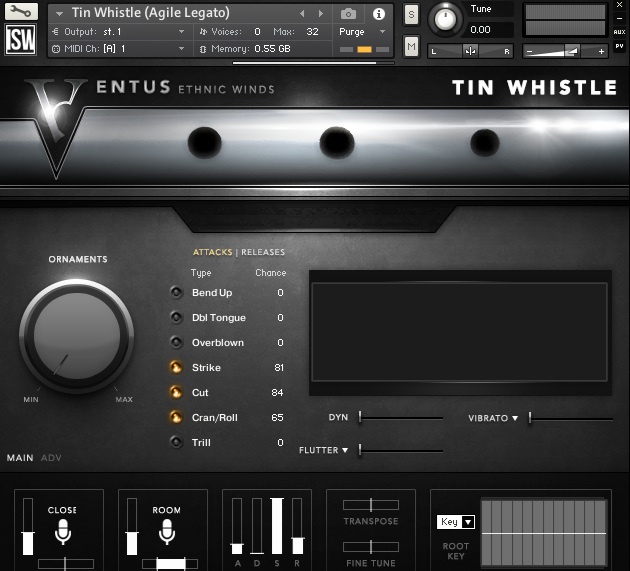The height and width of the screenshot is (571, 630).
Task: Open the wrench instrument edit mode
Action: [21, 11]
